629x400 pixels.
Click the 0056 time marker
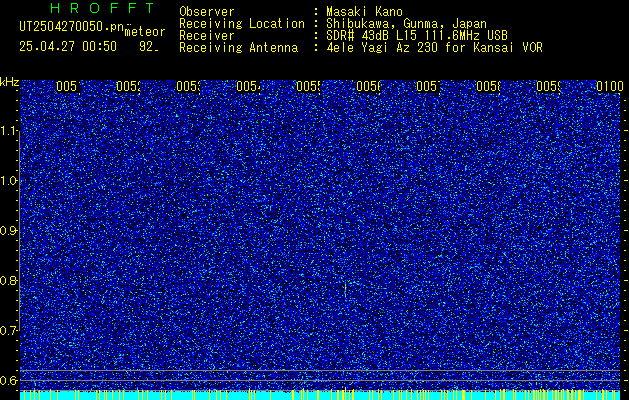369,86
